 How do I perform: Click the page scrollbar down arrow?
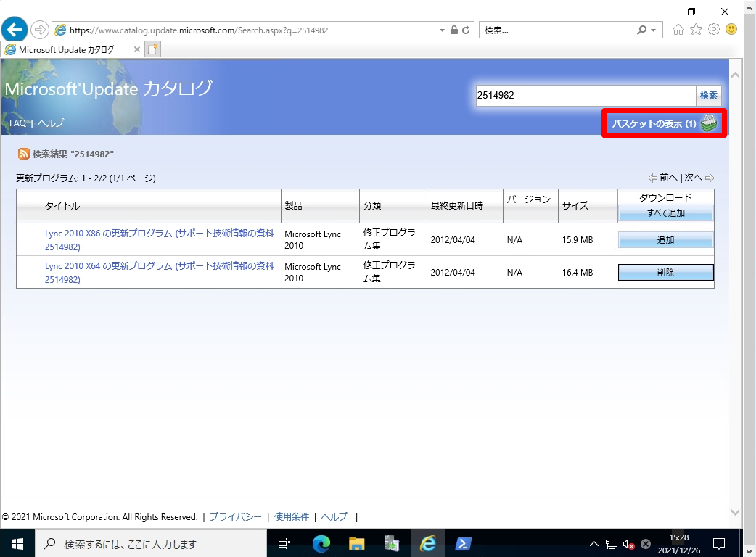point(735,512)
